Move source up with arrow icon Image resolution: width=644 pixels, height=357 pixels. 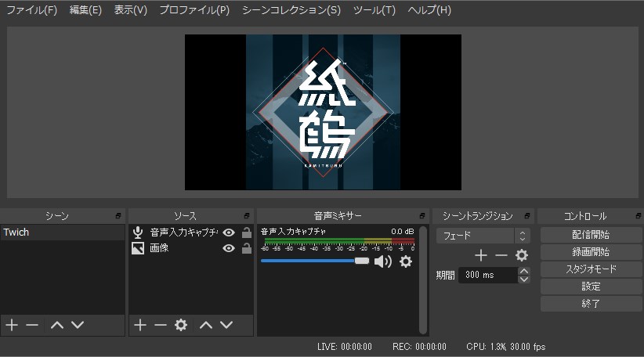206,325
